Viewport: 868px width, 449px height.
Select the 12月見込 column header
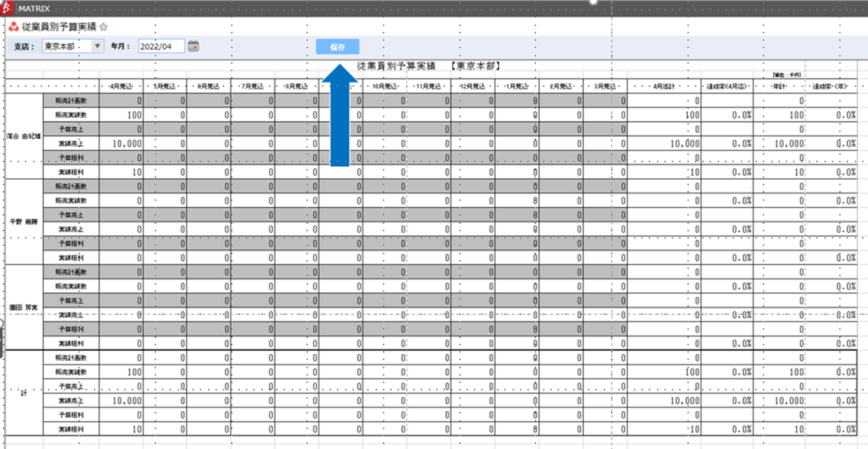point(473,86)
